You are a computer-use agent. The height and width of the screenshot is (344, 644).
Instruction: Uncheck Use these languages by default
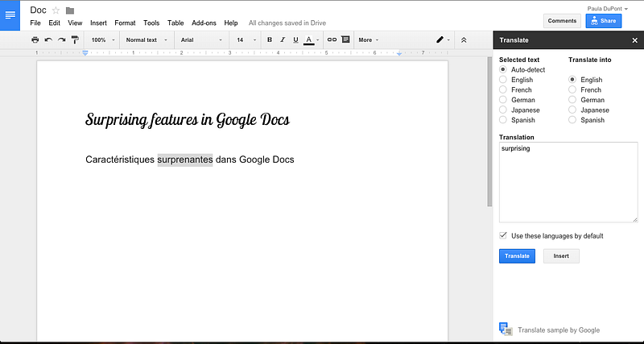coord(503,235)
